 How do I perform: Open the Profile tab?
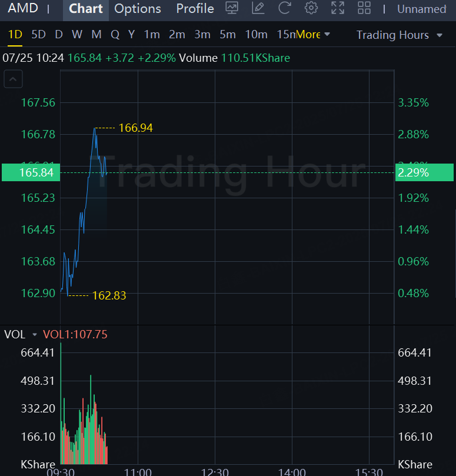(x=195, y=9)
